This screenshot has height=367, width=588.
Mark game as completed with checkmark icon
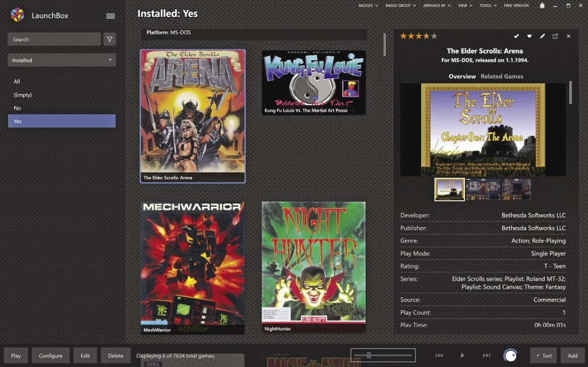click(x=516, y=36)
